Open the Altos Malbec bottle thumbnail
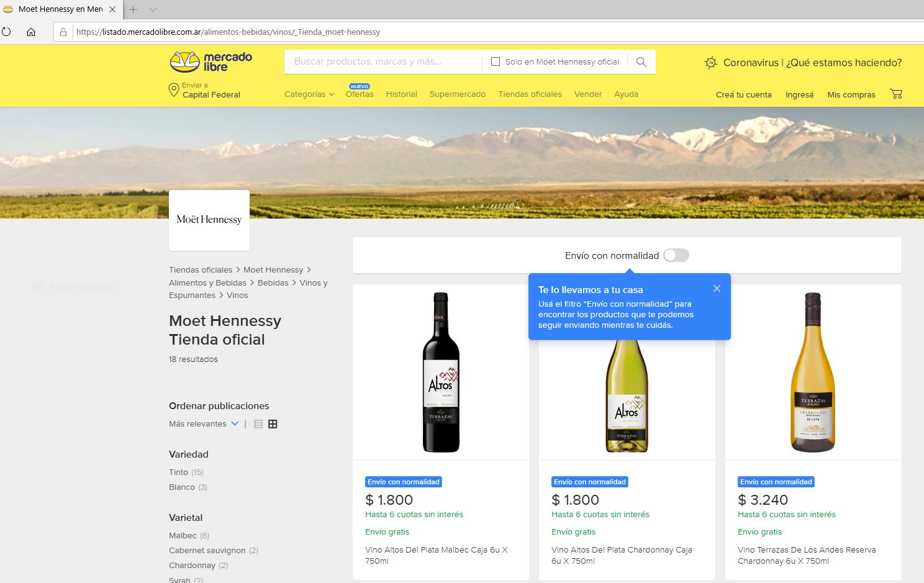The width and height of the screenshot is (924, 583). [x=441, y=373]
